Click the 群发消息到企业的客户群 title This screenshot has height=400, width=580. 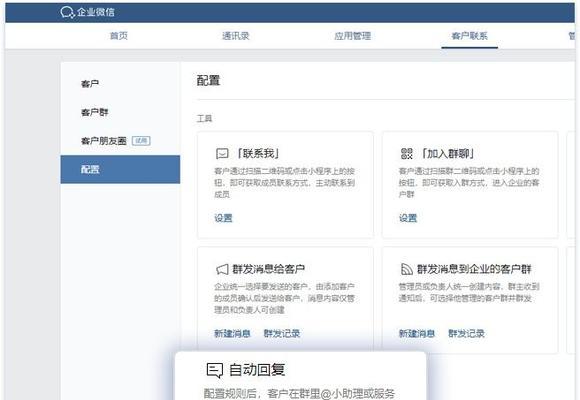[474, 269]
